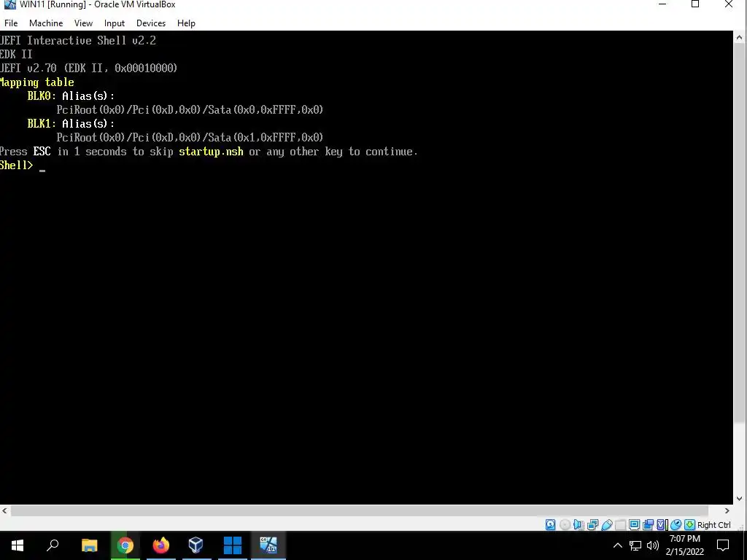Image resolution: width=747 pixels, height=560 pixels.
Task: Click the network adapter status icon
Action: (x=592, y=525)
